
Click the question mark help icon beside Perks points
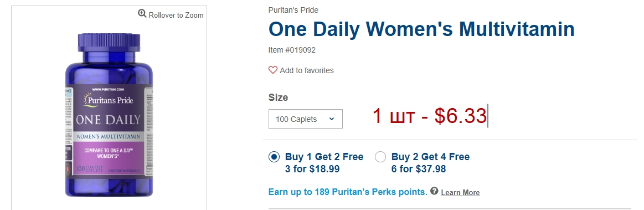[434, 191]
